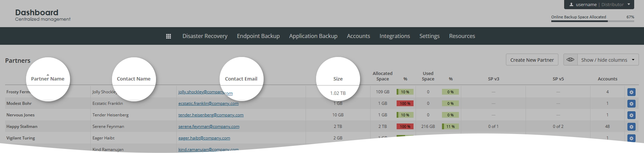
Task: Open serene.feynman@company.com email link
Action: tap(209, 127)
